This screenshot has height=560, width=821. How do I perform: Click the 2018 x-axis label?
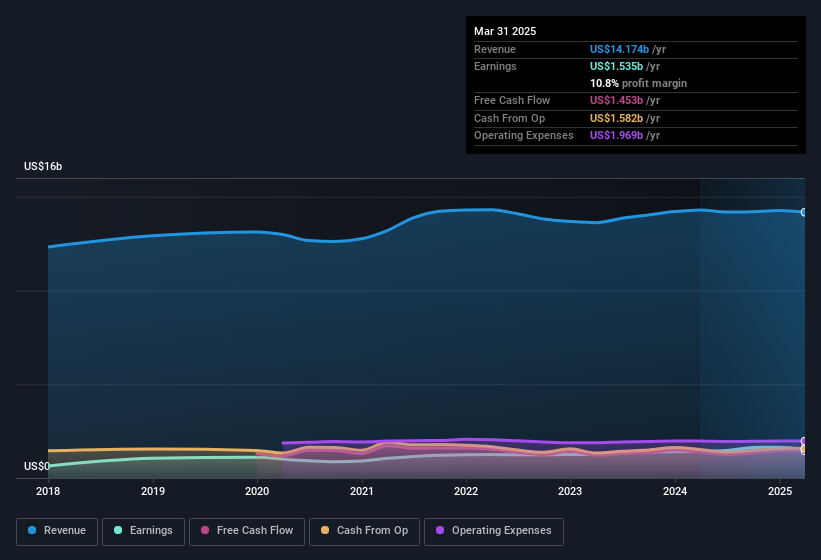click(48, 491)
